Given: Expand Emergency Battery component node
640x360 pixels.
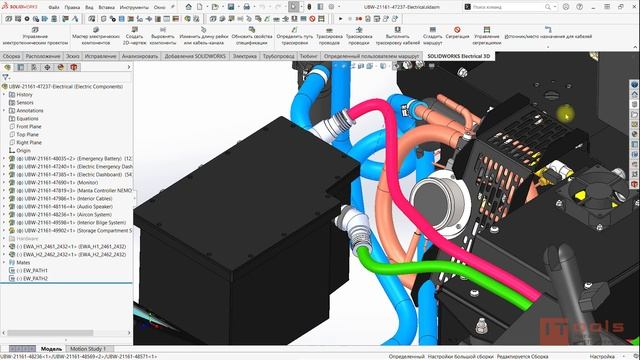Looking at the screenshot, I should pos(4,158).
